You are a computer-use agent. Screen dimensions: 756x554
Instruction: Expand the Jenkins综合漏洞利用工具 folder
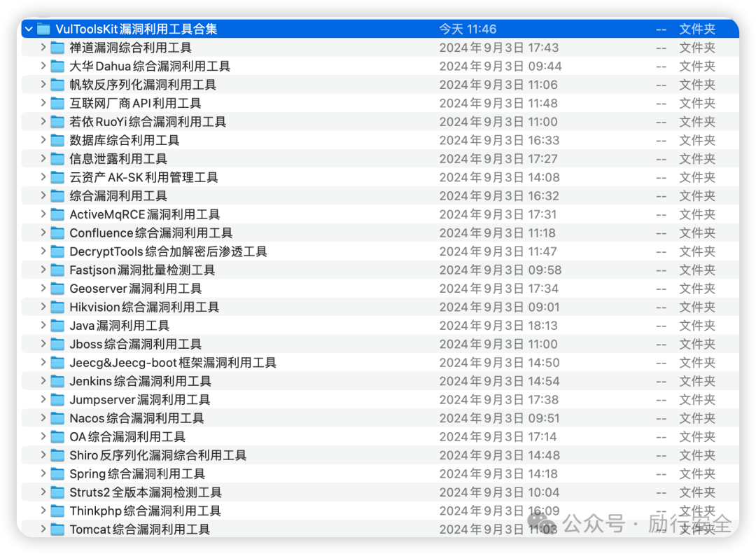coord(43,381)
